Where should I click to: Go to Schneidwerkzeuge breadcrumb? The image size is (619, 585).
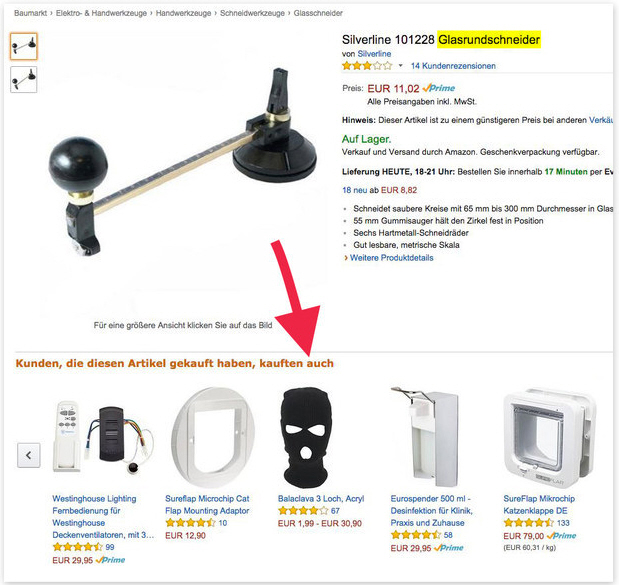coord(252,13)
